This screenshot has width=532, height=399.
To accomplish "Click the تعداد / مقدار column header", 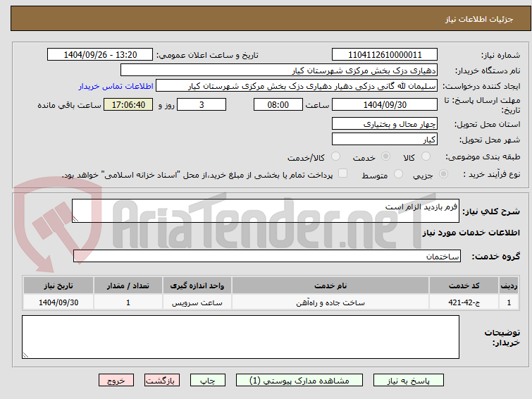I will (128, 286).
